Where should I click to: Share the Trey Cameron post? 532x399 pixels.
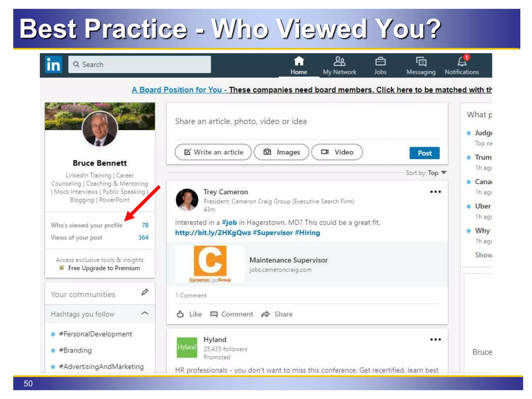click(x=277, y=314)
